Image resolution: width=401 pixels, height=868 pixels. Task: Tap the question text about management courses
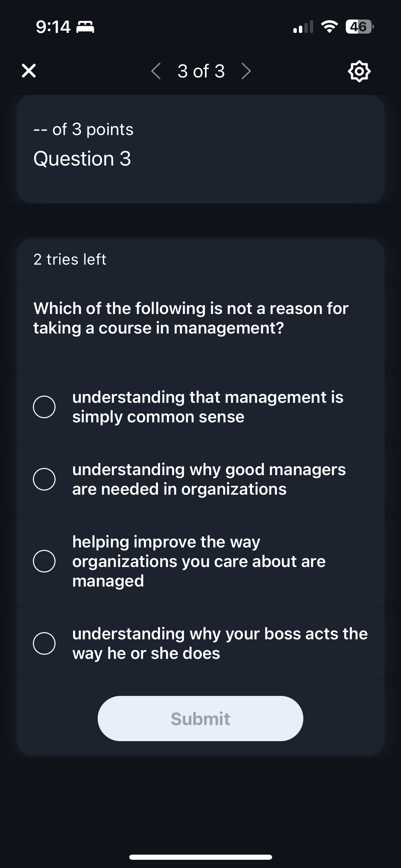[191, 317]
